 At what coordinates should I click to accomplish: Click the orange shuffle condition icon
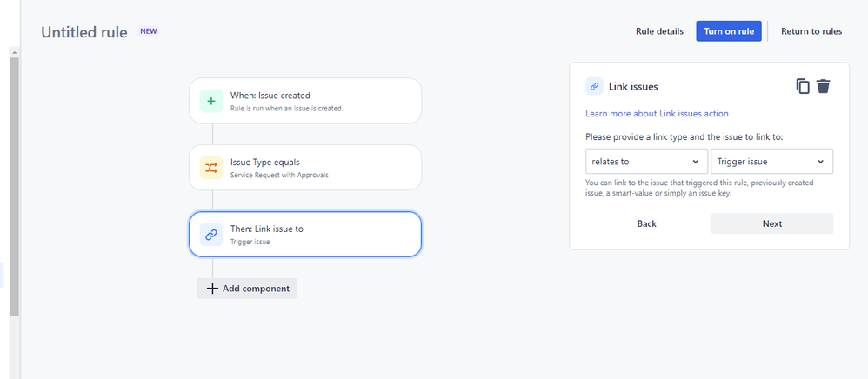click(211, 168)
